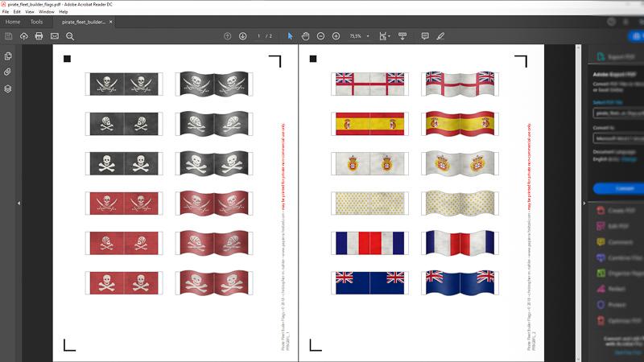Click the flat red skull-and-crossbones flag in bottom row

pyautogui.click(x=124, y=282)
